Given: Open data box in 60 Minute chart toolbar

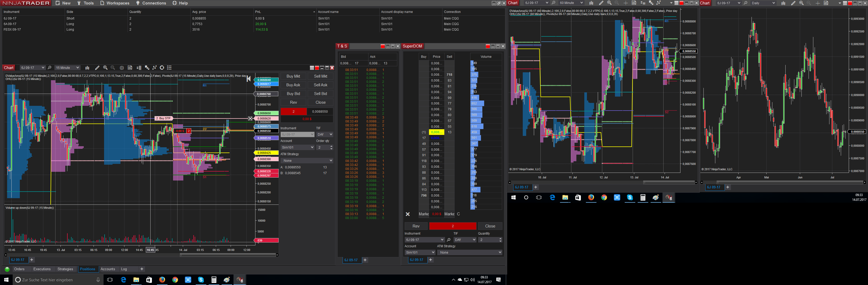Looking at the screenshot, I should (634, 3).
